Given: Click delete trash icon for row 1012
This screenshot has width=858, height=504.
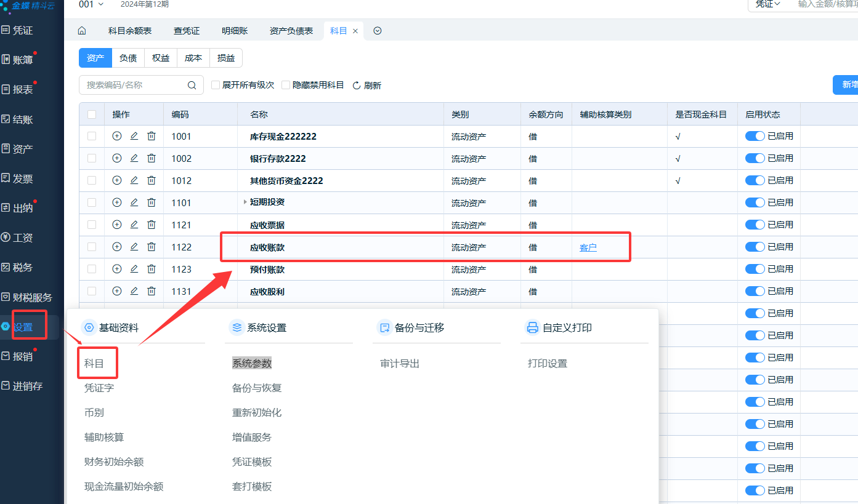Looking at the screenshot, I should coord(152,180).
